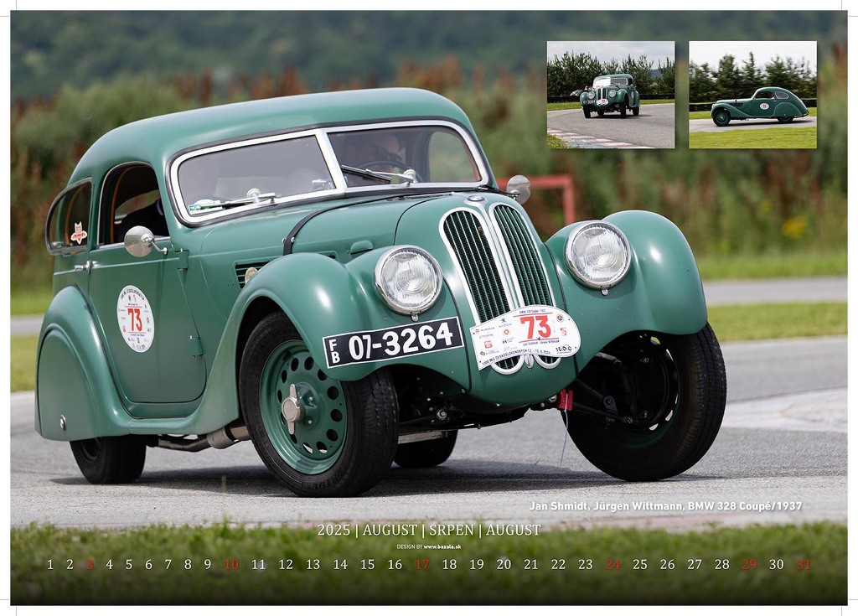Screen dimensions: 858x616
Task: Open the www.bazala.sk design link
Action: coord(441,546)
